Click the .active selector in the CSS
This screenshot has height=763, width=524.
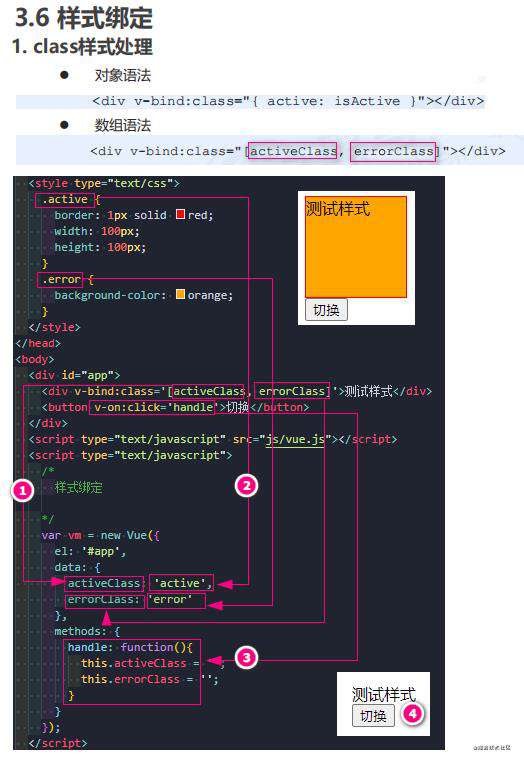(x=65, y=199)
